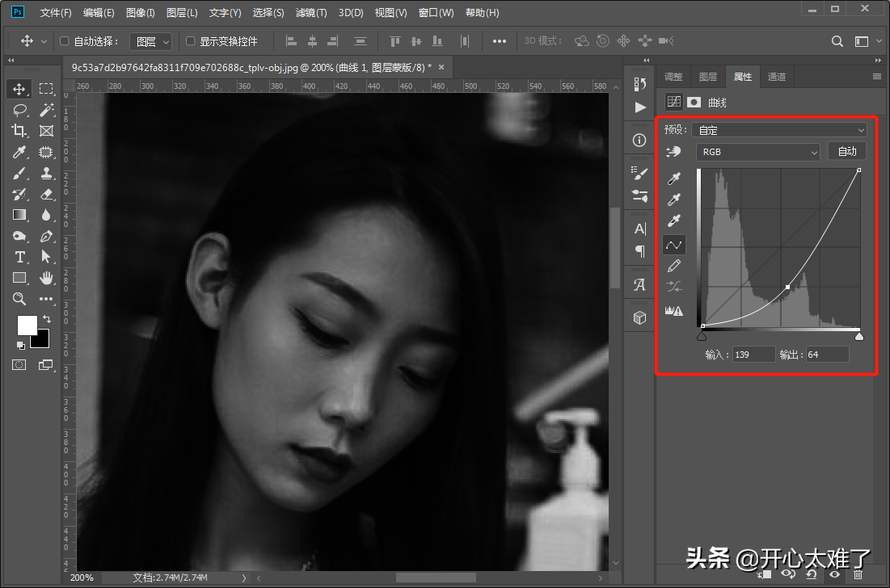Open the 预设 preset dropdown
This screenshot has height=588, width=890.
click(x=778, y=130)
